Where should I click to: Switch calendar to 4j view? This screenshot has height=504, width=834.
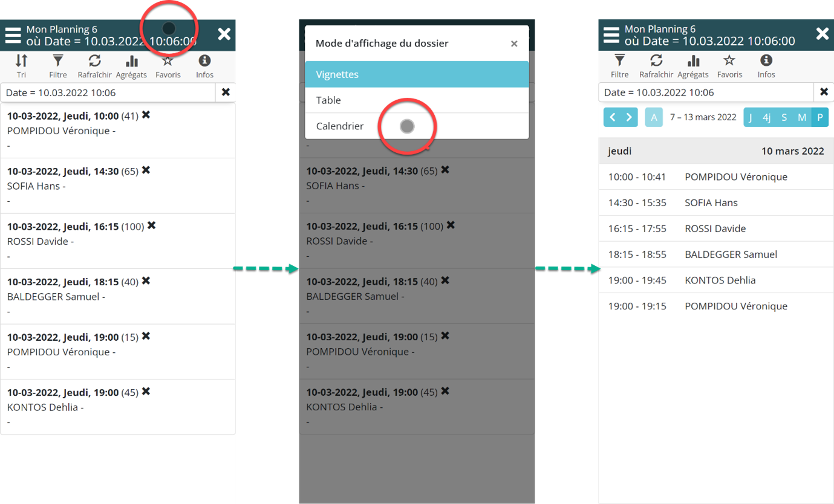click(767, 117)
